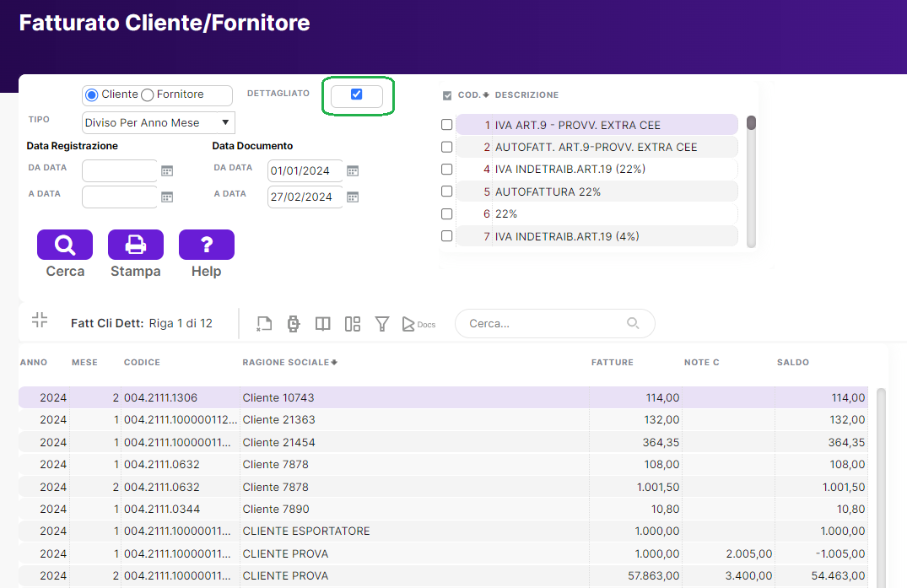Select the row Cliente 21363

coord(443,420)
